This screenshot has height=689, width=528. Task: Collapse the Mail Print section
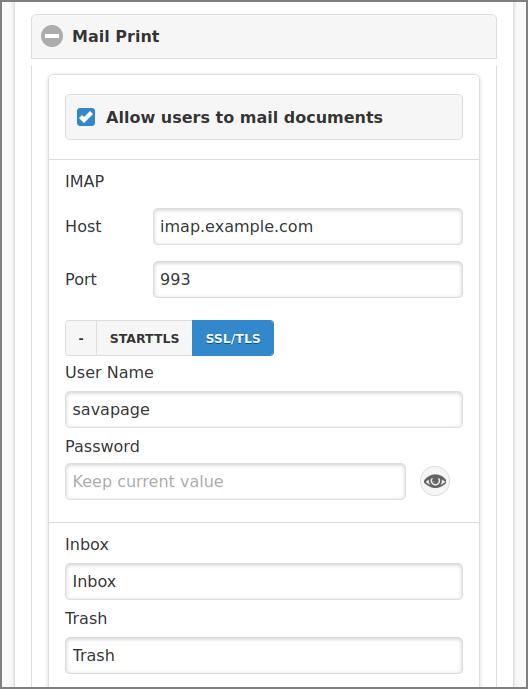264,36
